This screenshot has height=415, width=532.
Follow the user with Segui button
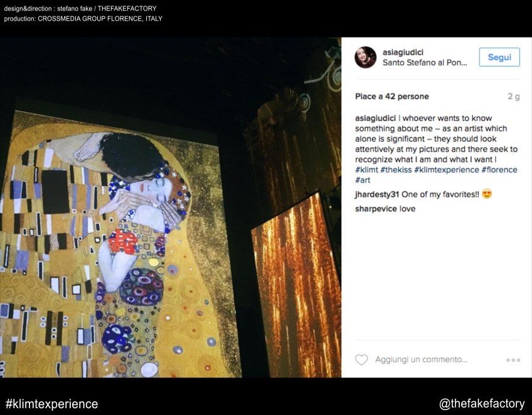pyautogui.click(x=499, y=57)
